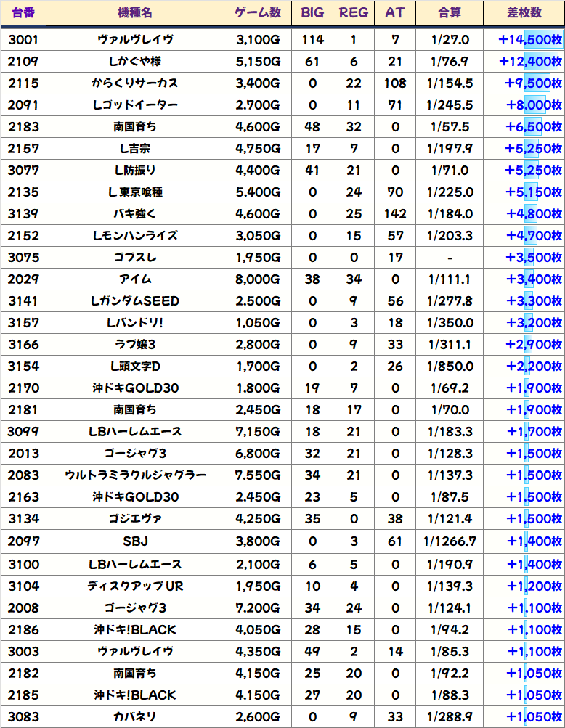Click the ウルトラミラクルジャグラー machine name
The image size is (565, 728).
point(135,475)
